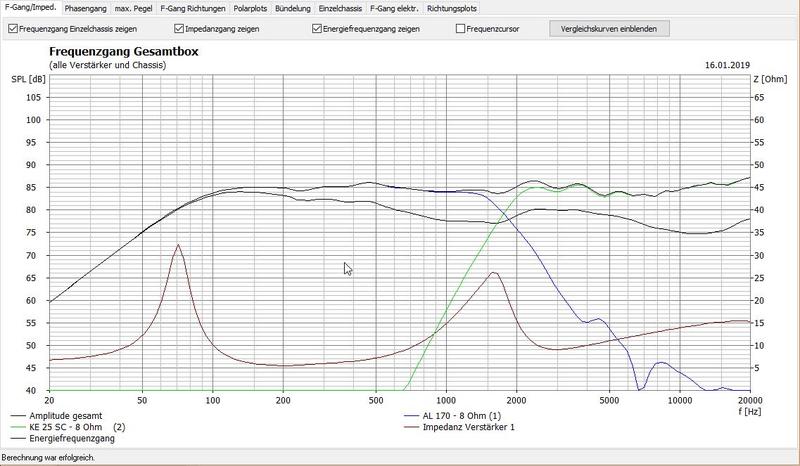800x466 pixels.
Task: Open the Polarplots tab
Action: tap(250, 8)
